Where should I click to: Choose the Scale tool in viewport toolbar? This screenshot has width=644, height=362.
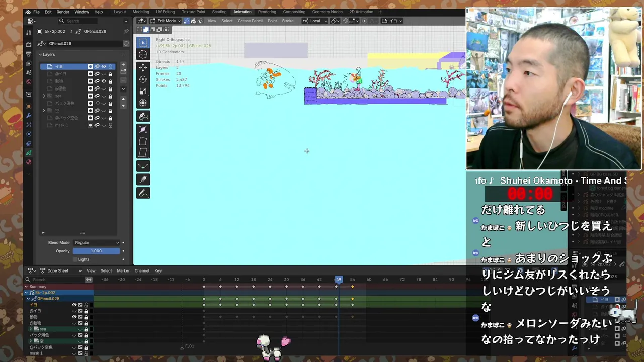(x=143, y=91)
